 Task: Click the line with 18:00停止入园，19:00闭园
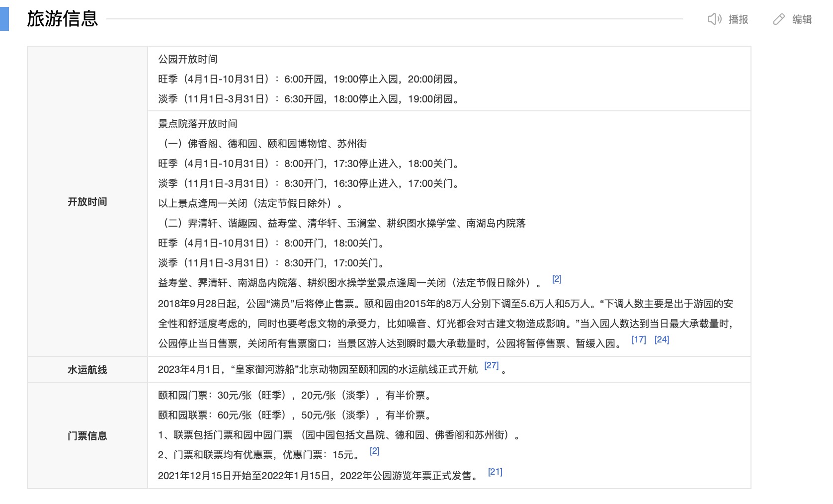pyautogui.click(x=310, y=99)
